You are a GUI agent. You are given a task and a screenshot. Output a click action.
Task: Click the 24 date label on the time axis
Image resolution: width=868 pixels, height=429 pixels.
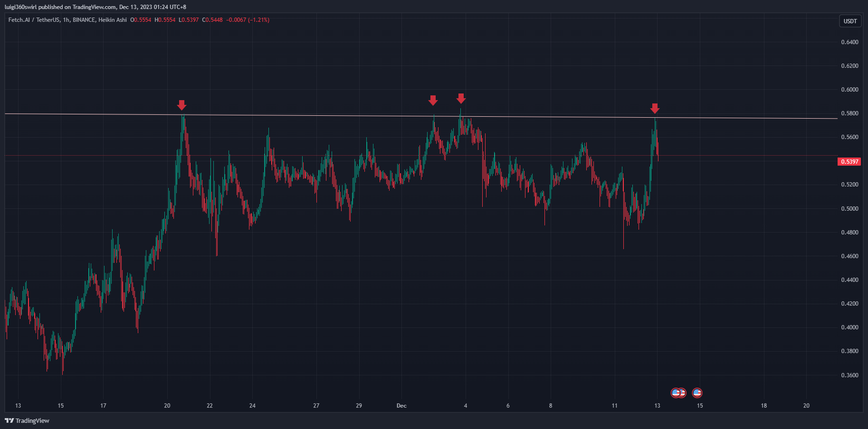click(252, 406)
